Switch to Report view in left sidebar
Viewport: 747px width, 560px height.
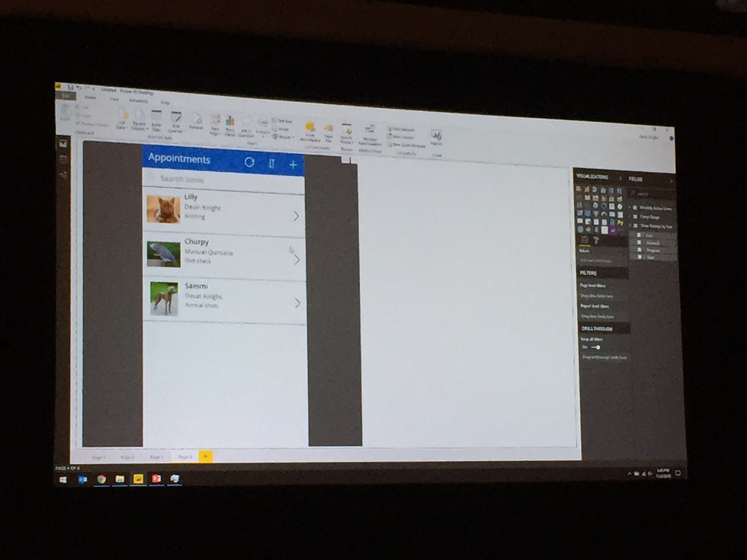coord(63,144)
